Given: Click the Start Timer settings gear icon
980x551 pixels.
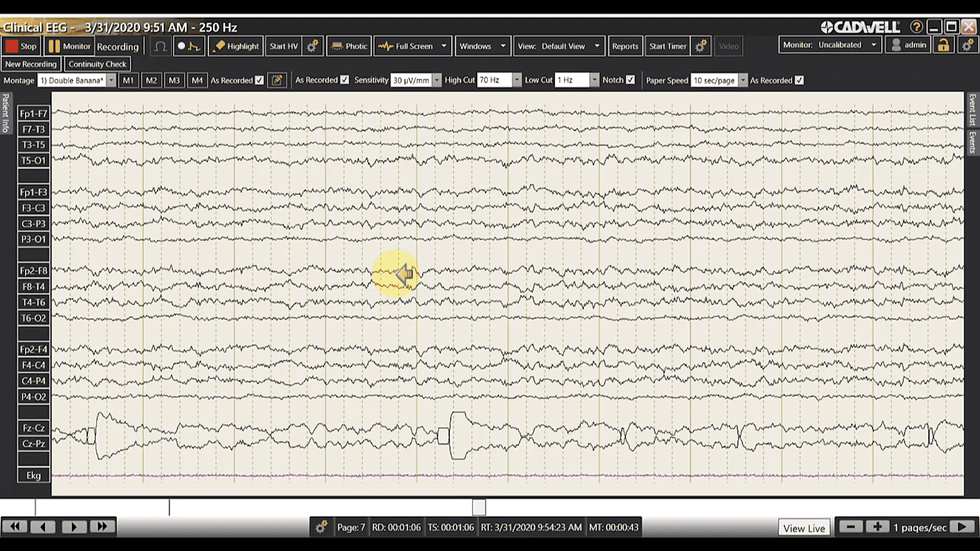Looking at the screenshot, I should [x=701, y=46].
